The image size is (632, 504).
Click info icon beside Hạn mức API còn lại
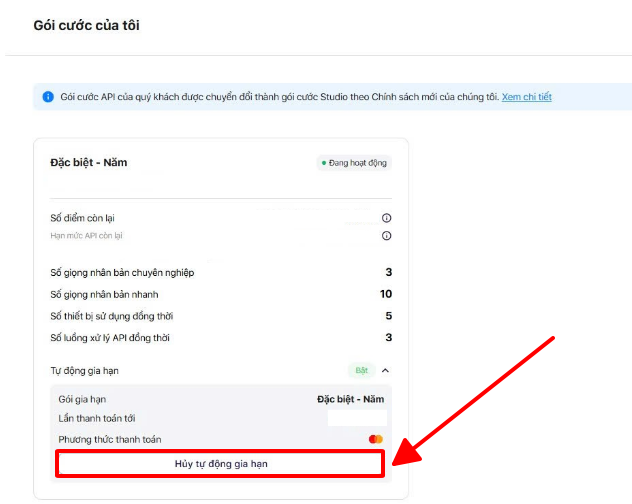[x=386, y=236]
